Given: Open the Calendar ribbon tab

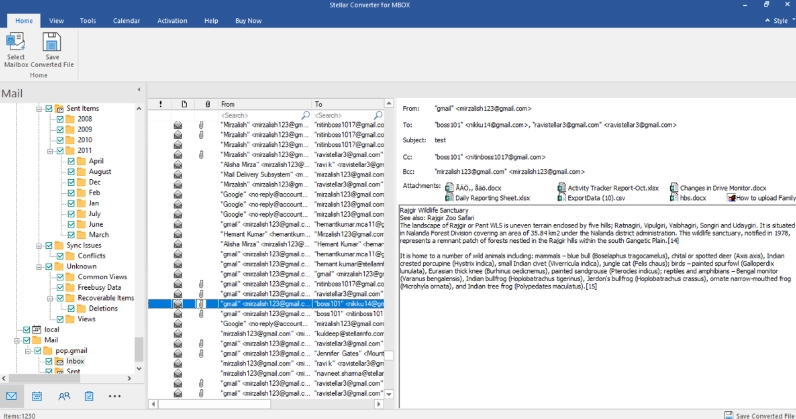Looking at the screenshot, I should click(126, 21).
